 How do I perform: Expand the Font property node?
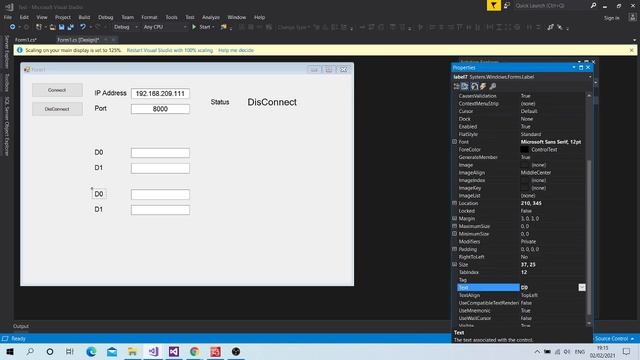454,142
